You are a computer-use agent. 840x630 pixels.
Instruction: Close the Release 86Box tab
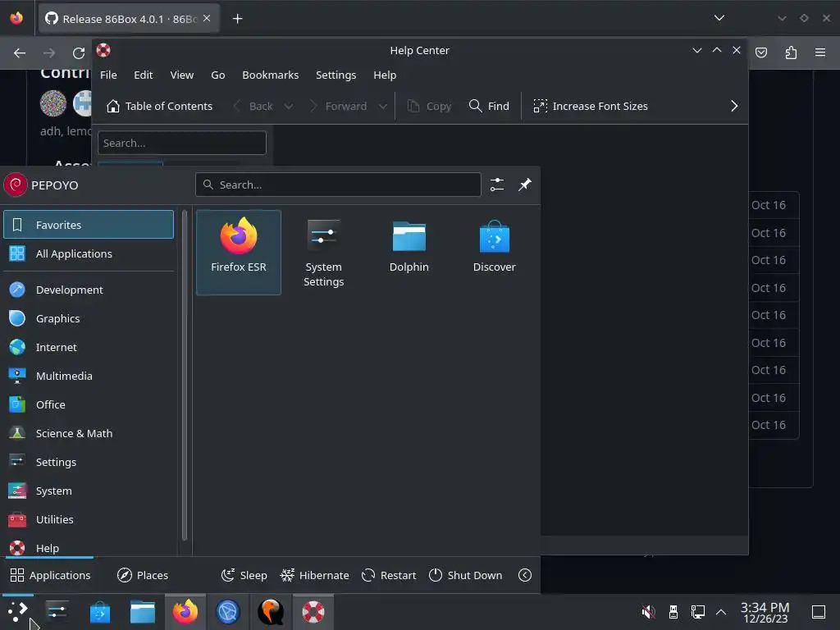[207, 18]
